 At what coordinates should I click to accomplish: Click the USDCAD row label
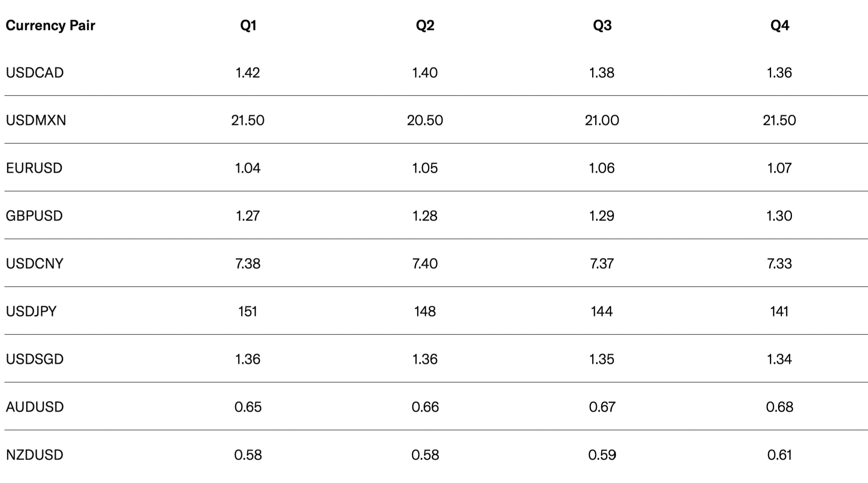point(35,73)
